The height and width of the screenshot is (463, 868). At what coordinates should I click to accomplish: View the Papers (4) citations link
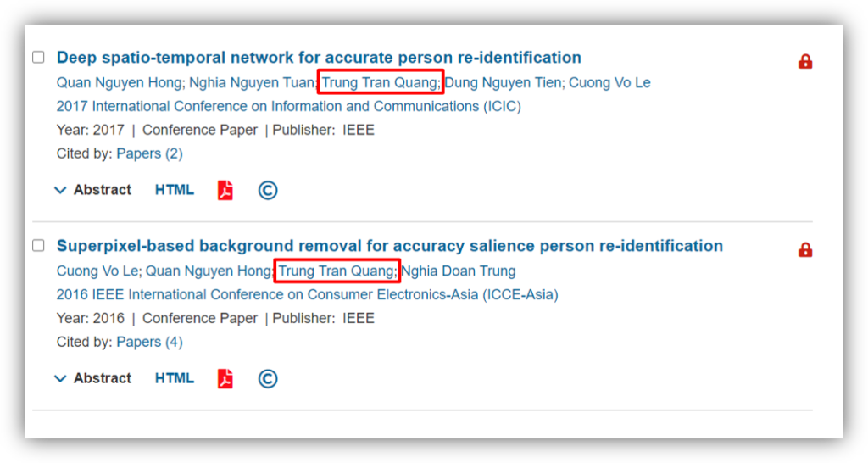tap(149, 342)
